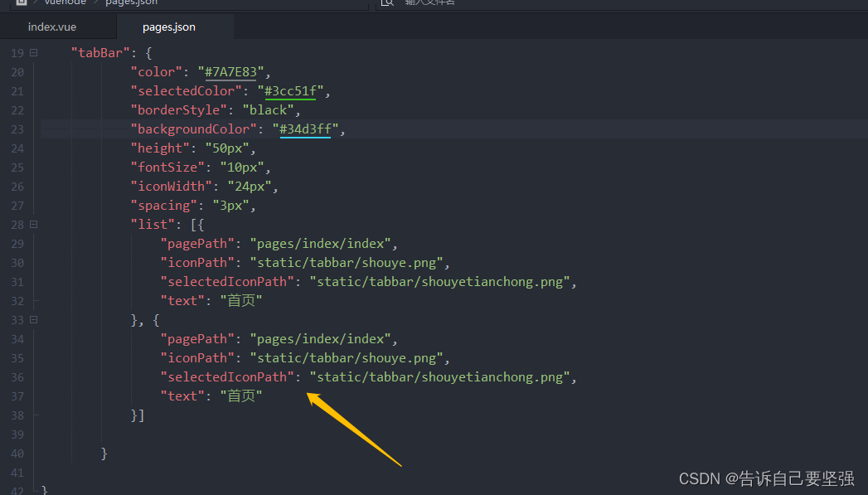
Task: Click the "backgroundColor" key
Action: point(194,129)
